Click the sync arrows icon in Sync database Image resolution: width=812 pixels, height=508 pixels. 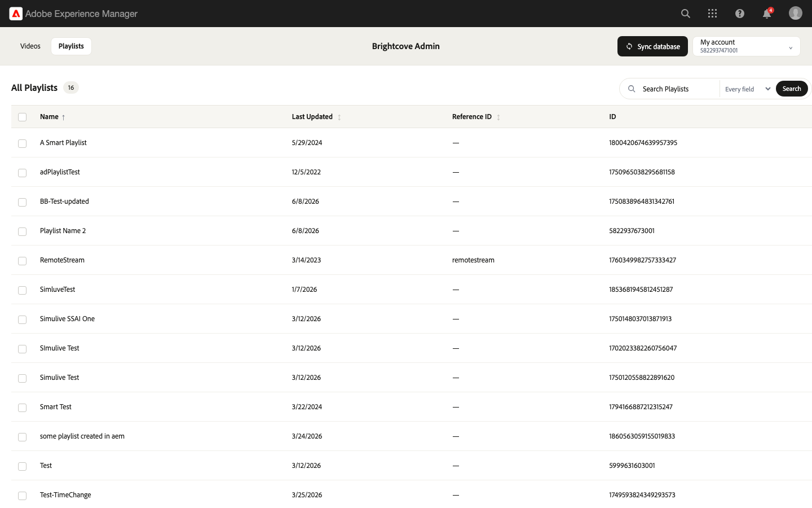click(x=629, y=46)
